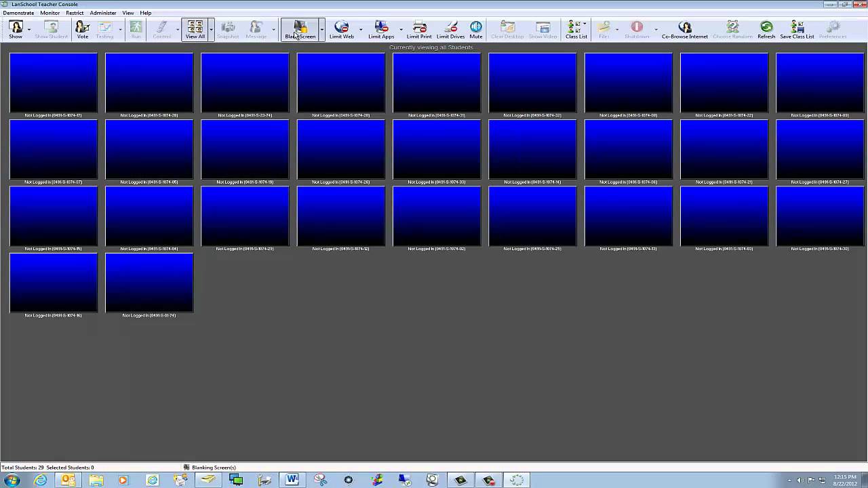This screenshot has height=488, width=868.
Task: Click the Run program icon
Action: pyautogui.click(x=136, y=29)
